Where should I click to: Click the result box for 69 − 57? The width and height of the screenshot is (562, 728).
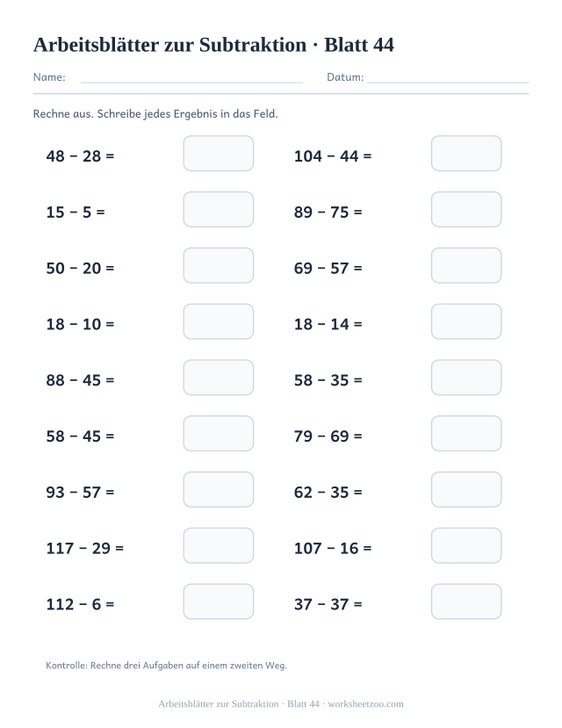tap(466, 265)
